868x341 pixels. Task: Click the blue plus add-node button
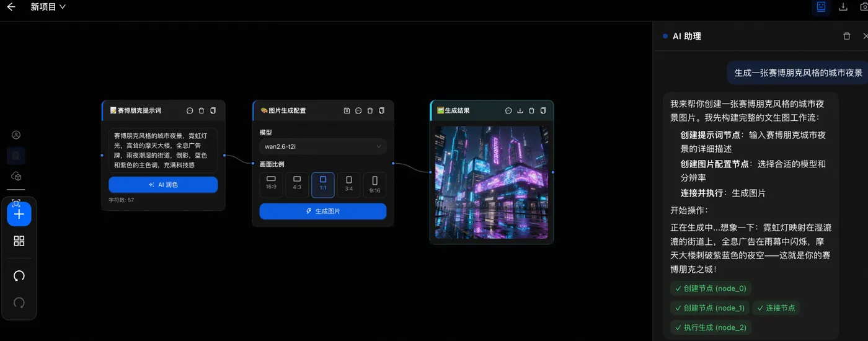click(19, 214)
